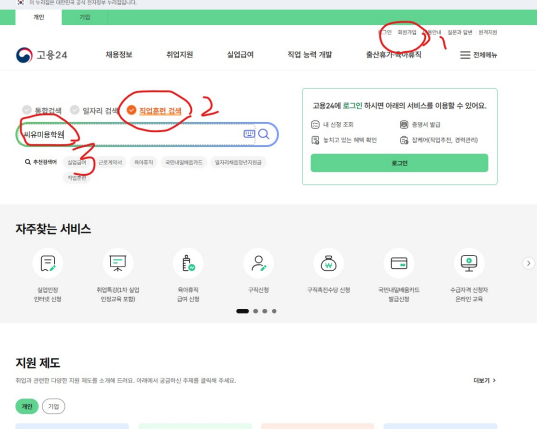Click the 고용24 logo
Image resolution: width=537 pixels, height=429 pixels.
point(41,55)
